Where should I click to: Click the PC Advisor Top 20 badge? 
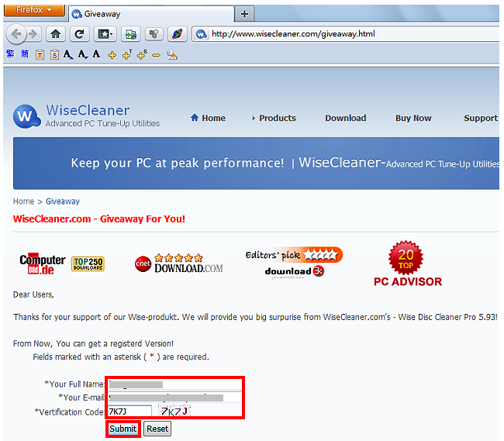pos(408,264)
